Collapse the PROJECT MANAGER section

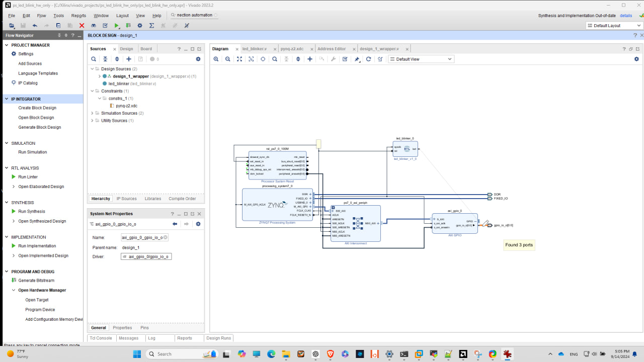click(7, 45)
